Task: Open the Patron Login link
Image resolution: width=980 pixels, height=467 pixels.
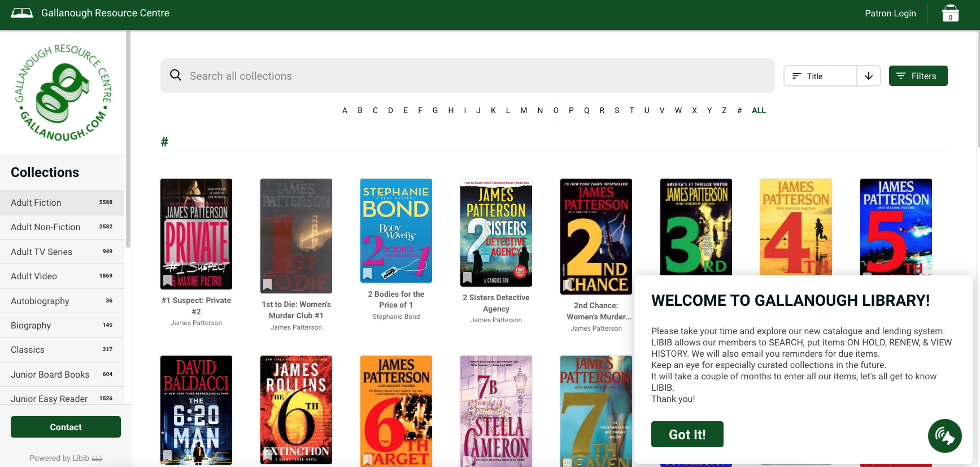Action: point(890,13)
